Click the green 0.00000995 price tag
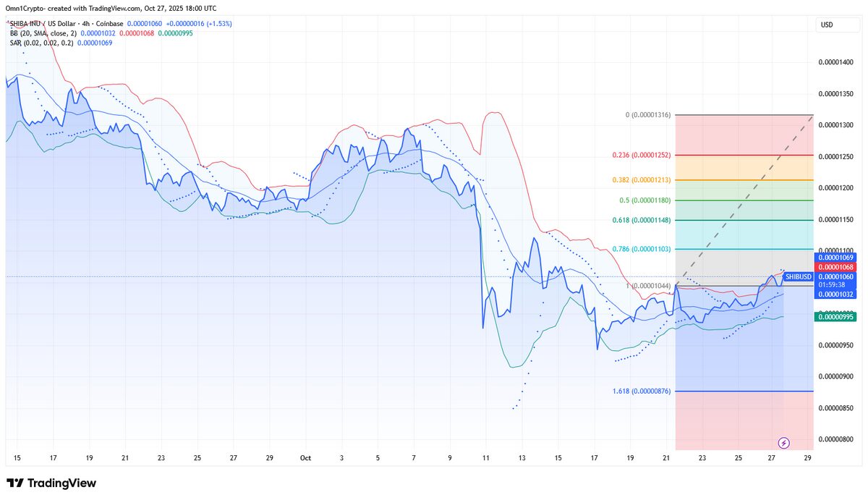The height and width of the screenshot is (500, 868). pyautogui.click(x=835, y=316)
